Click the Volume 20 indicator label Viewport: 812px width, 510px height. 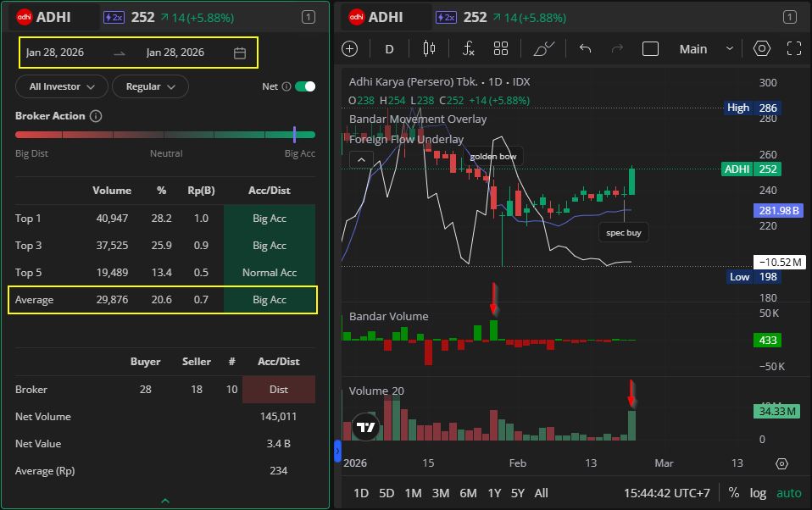pyautogui.click(x=376, y=391)
